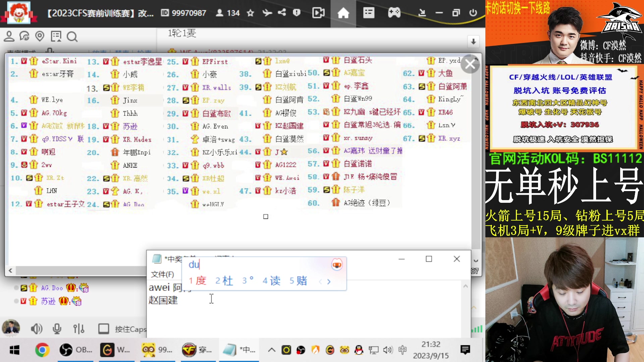This screenshot has height=362, width=644.
Task: Click the box icon left of 按住Caps
Action: point(104,329)
